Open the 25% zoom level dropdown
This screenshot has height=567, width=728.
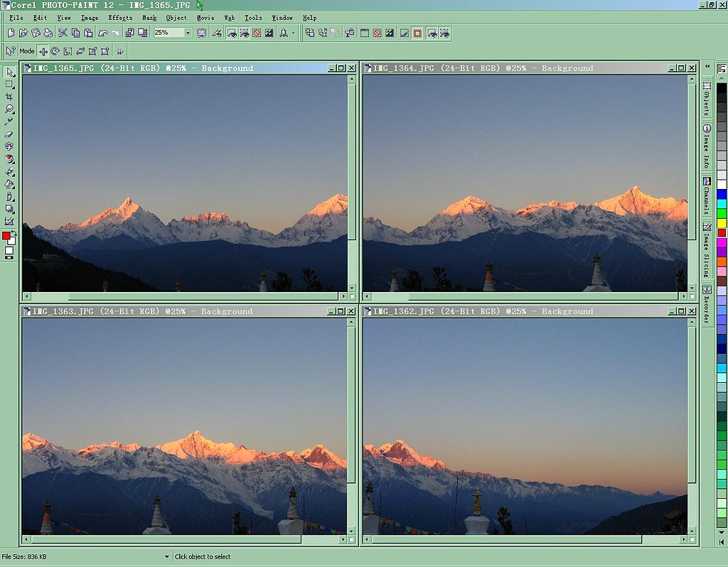[188, 33]
